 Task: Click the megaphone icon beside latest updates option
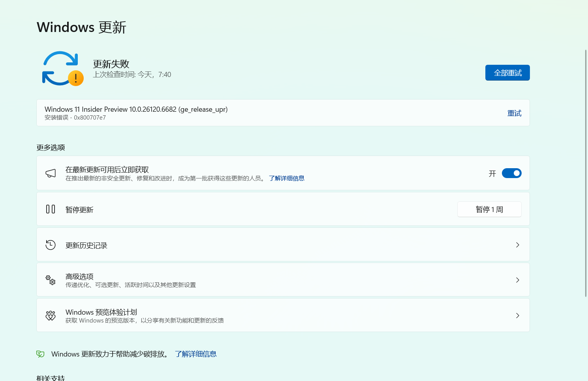click(x=51, y=173)
